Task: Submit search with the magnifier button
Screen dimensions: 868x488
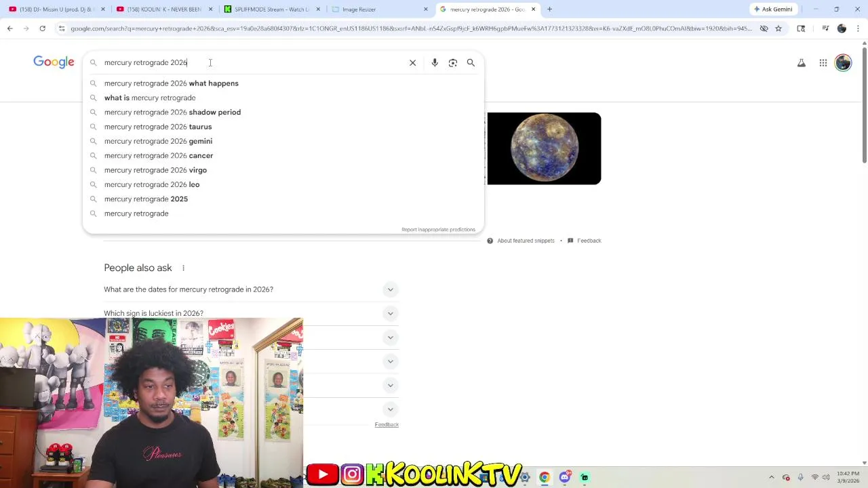Action: [x=471, y=62]
